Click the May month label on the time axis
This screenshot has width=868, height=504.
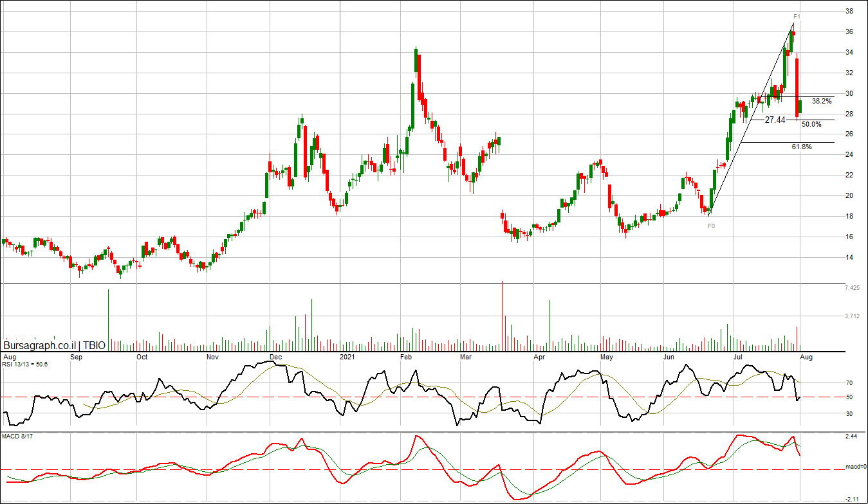[x=606, y=356]
